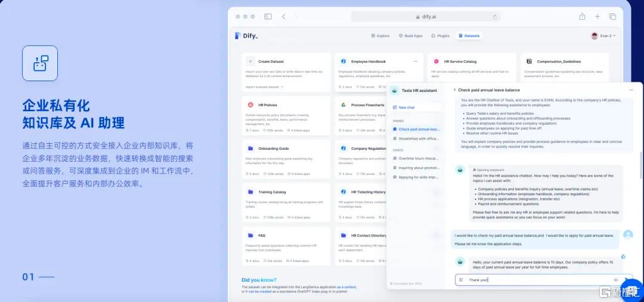Open the Inquiring about promotion chat
The height and width of the screenshot is (302, 644).
tap(416, 168)
